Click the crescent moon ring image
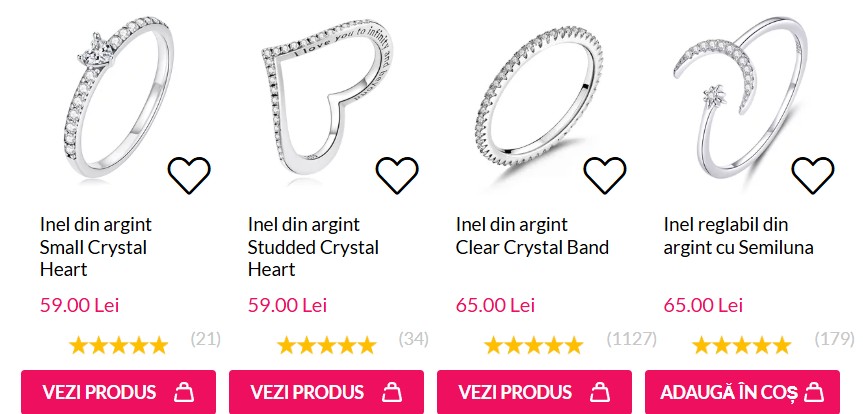 741,96
